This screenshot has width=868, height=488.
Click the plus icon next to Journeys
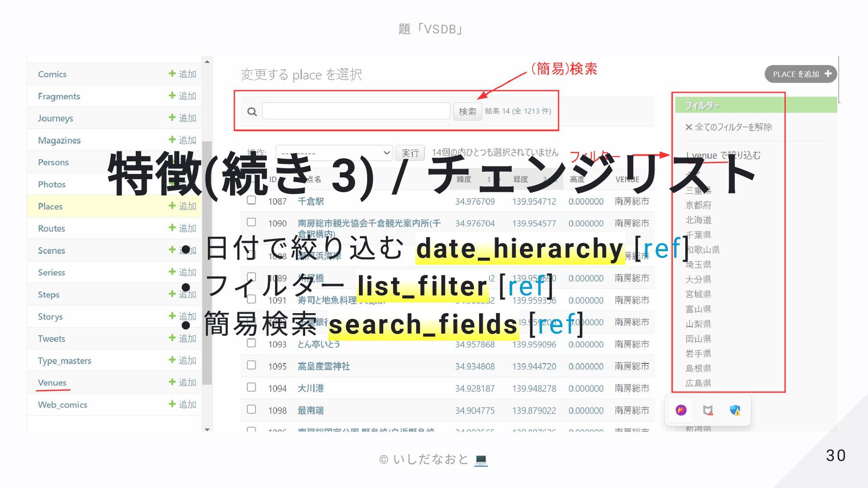pos(172,117)
